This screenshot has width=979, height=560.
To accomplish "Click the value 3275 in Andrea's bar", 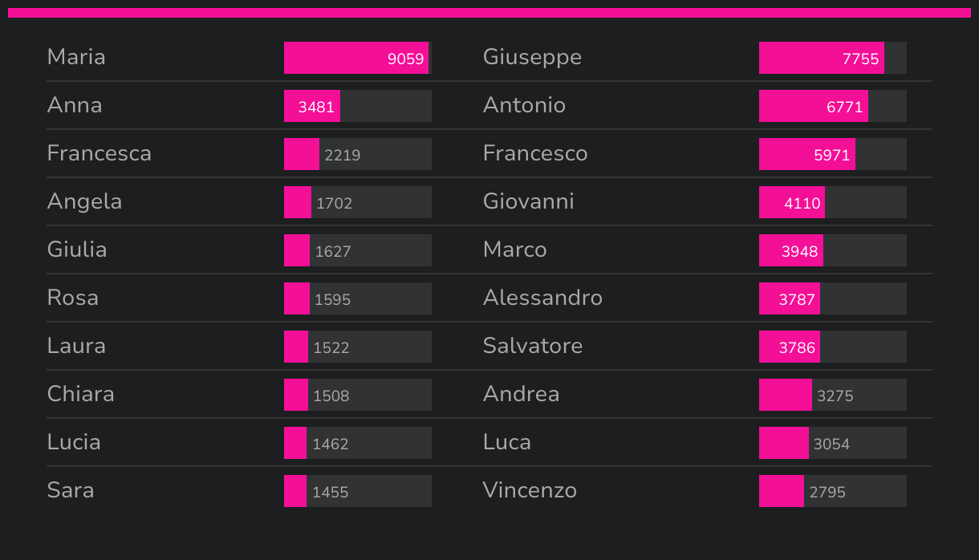I will [835, 396].
